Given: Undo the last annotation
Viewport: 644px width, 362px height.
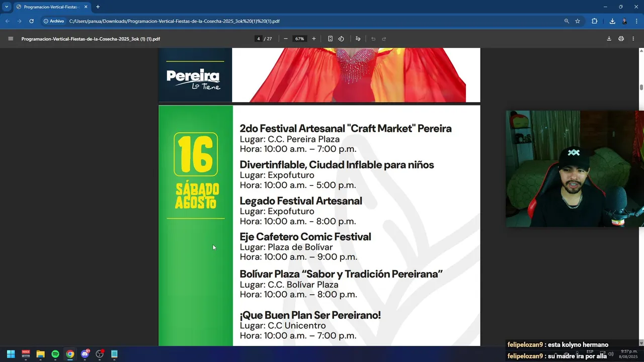Looking at the screenshot, I should (x=373, y=39).
